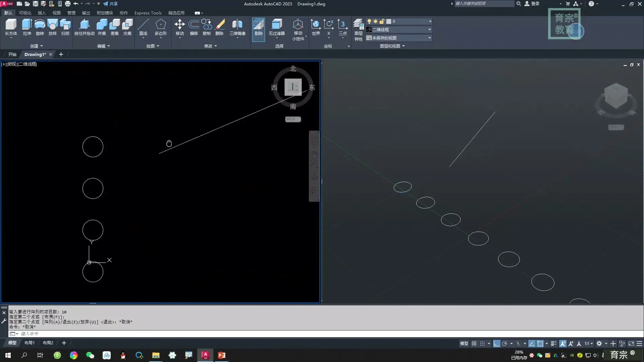Image resolution: width=644 pixels, height=362 pixels.
Task: Toggle layer 0 lightbulb on/off
Action: (369, 21)
